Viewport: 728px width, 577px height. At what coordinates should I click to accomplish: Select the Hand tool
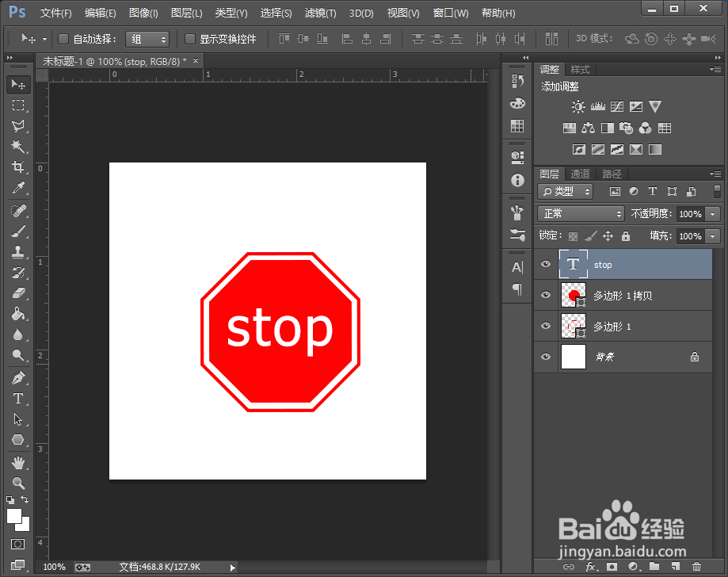point(18,463)
